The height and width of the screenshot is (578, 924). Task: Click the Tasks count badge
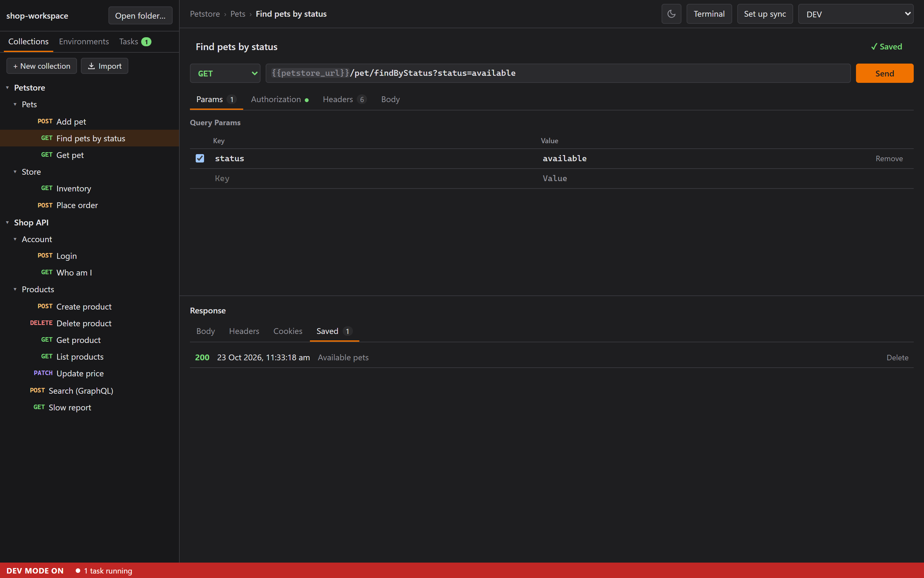click(146, 42)
